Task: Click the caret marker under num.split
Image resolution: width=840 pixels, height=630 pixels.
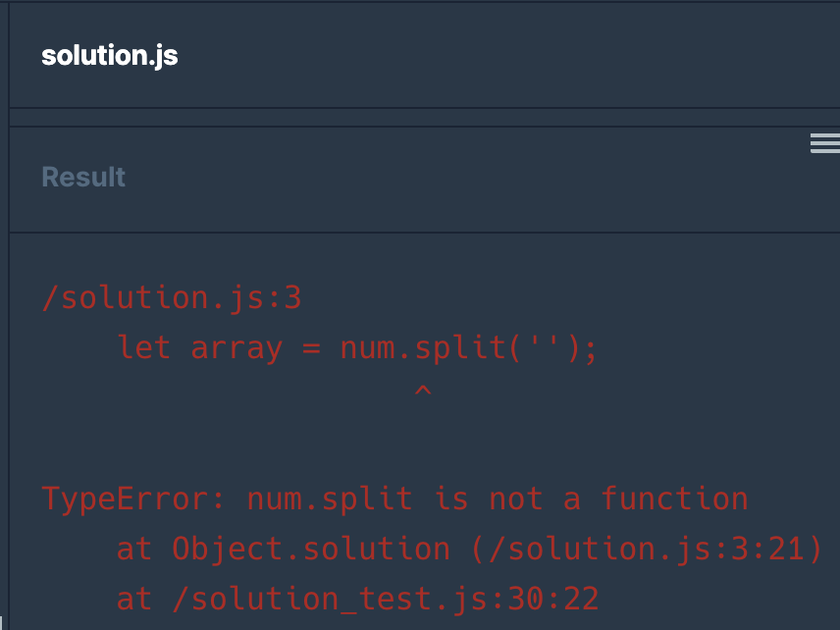Action: pyautogui.click(x=423, y=391)
